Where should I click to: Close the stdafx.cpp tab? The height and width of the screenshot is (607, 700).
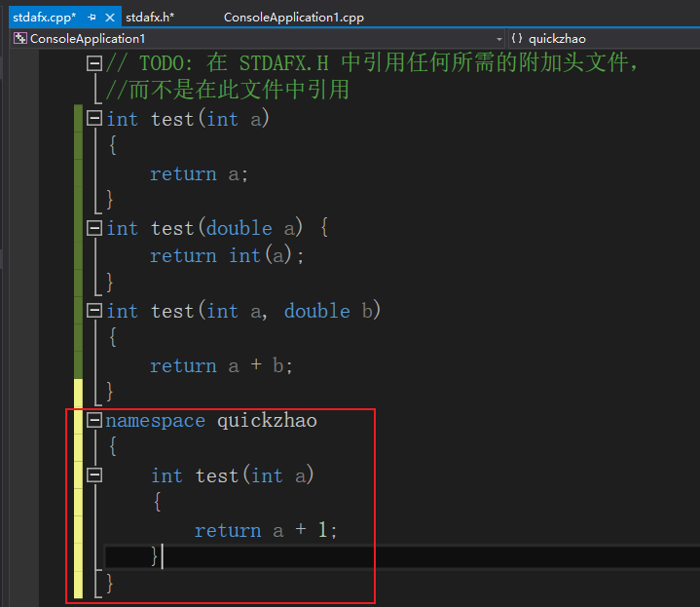(x=110, y=18)
